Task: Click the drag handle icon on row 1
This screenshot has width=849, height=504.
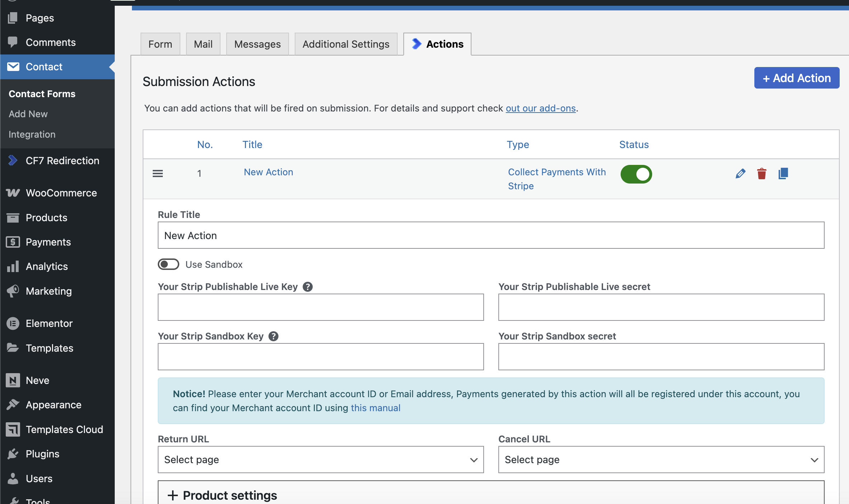Action: point(158,174)
